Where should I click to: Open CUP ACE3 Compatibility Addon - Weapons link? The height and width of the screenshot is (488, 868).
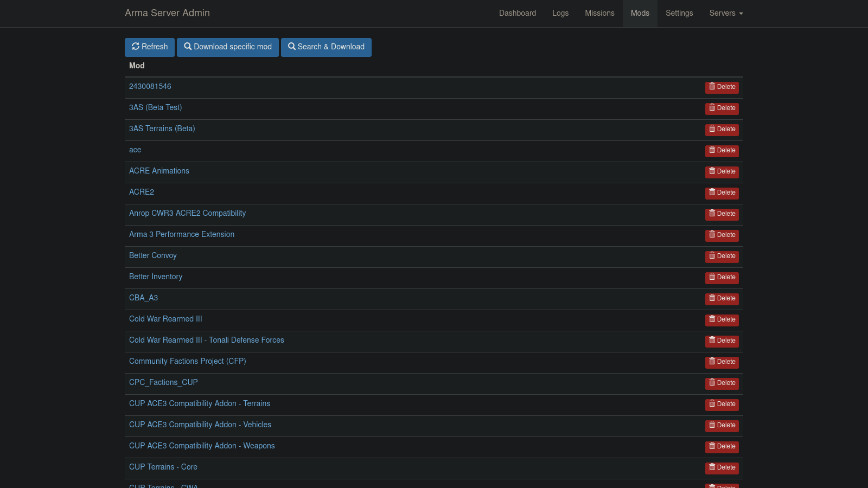coord(202,446)
